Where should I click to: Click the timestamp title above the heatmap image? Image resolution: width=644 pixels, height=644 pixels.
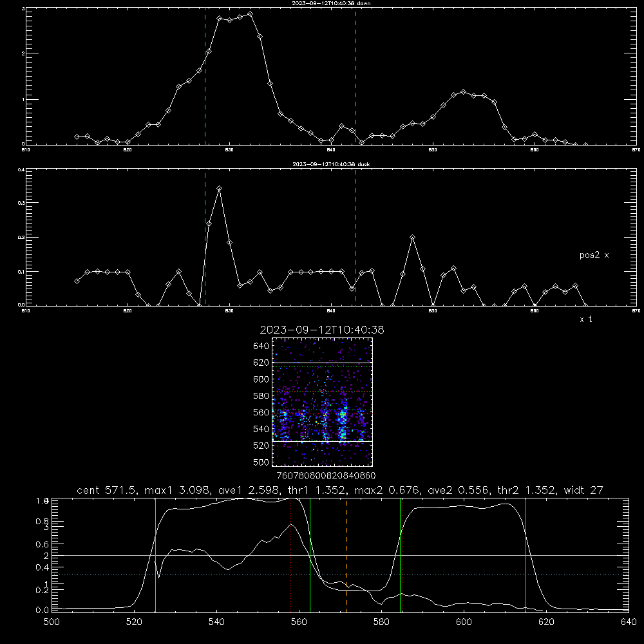point(322,330)
